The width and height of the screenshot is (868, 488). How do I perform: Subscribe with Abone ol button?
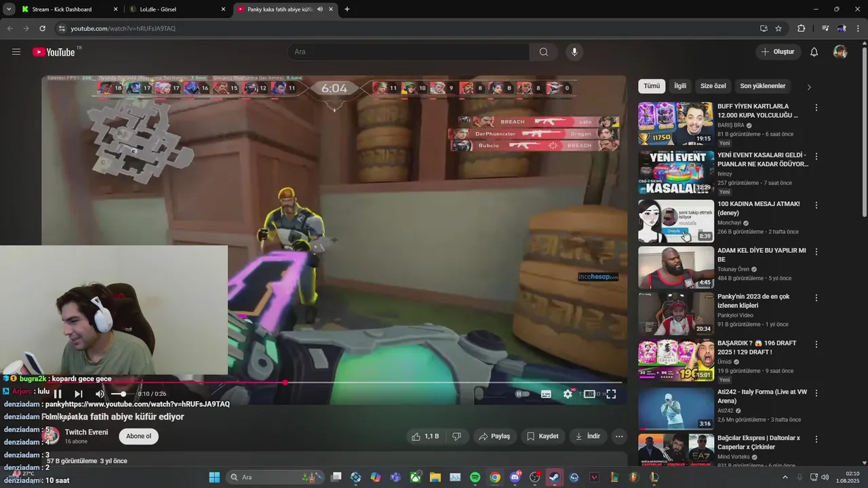pyautogui.click(x=138, y=436)
